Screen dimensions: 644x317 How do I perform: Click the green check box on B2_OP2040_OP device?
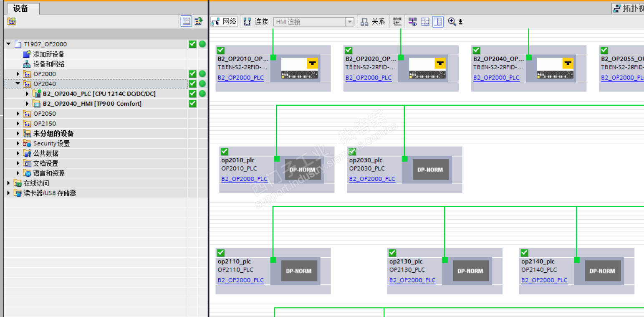tap(477, 50)
